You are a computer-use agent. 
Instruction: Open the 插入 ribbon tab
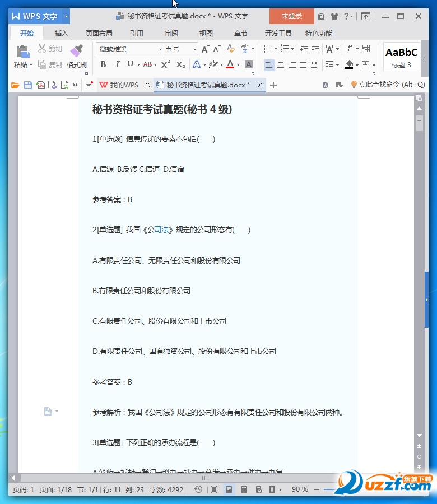62,34
